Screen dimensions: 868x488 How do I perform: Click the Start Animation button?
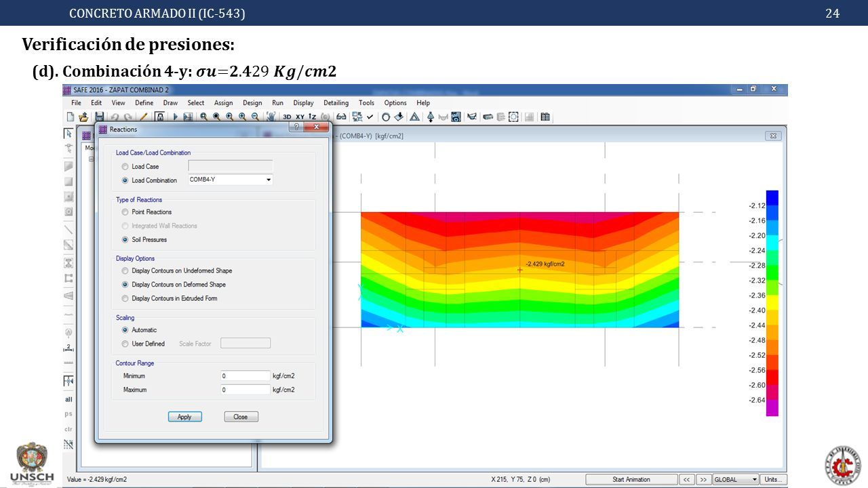point(631,479)
